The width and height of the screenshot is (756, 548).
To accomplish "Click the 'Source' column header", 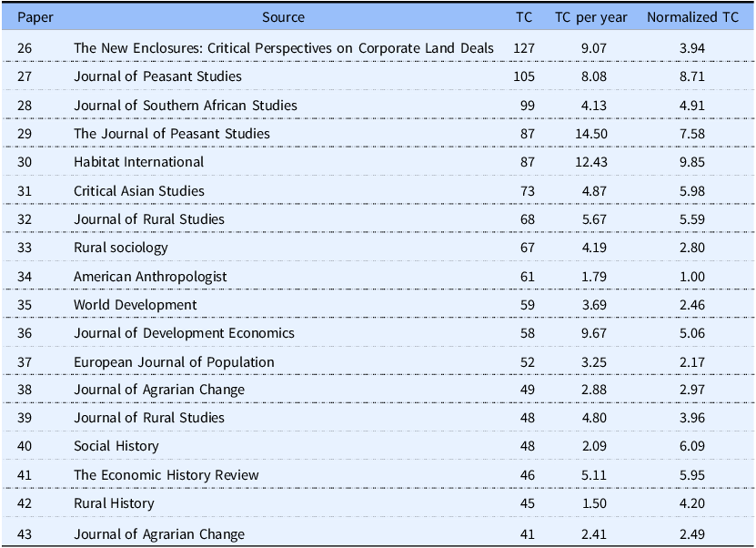I will tap(283, 17).
